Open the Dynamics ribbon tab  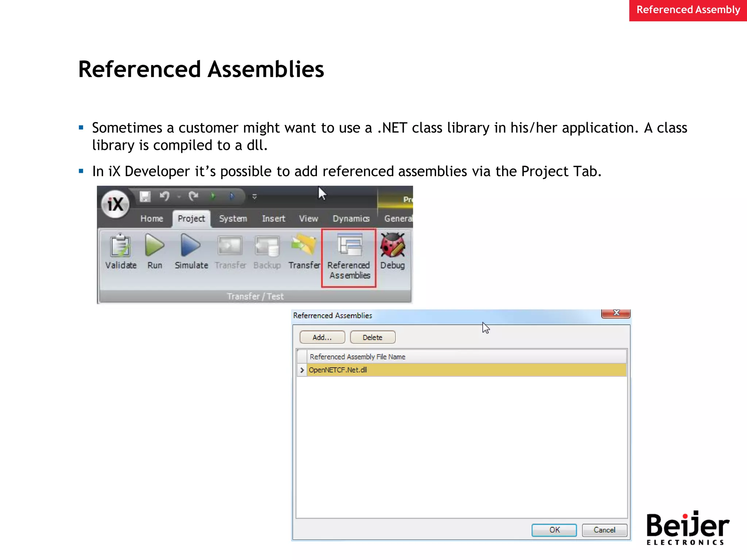tap(351, 218)
